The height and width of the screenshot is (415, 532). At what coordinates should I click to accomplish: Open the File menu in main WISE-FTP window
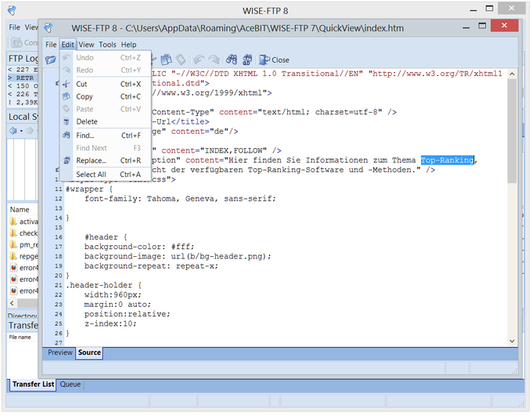click(14, 27)
